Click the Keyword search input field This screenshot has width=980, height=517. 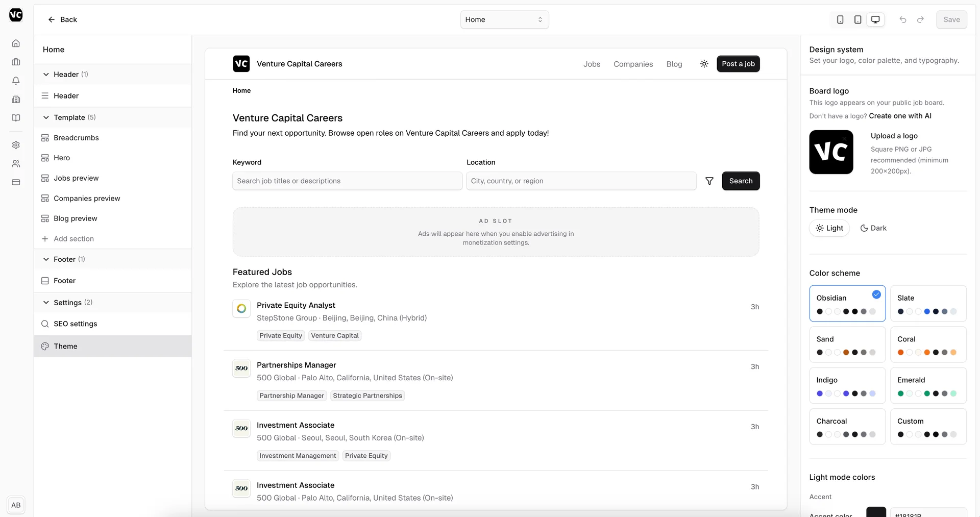347,181
